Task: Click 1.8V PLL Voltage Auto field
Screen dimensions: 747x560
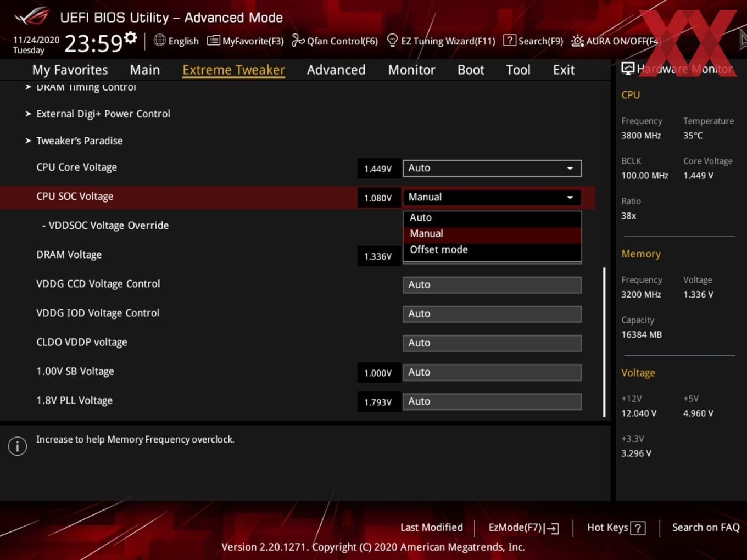Action: [492, 401]
